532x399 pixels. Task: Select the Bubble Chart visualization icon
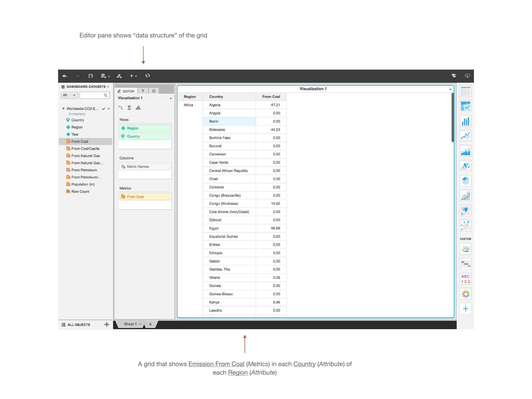pos(465,166)
